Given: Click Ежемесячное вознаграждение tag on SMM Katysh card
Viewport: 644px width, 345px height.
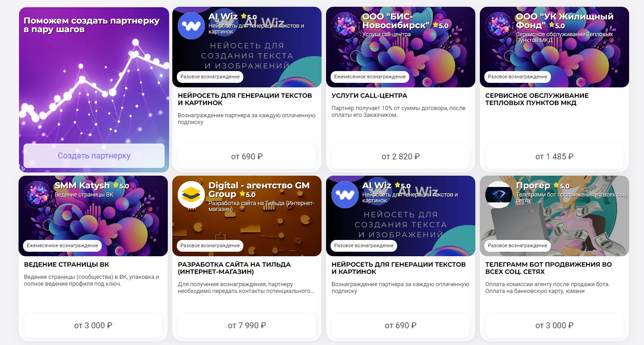Looking at the screenshot, I should (62, 245).
